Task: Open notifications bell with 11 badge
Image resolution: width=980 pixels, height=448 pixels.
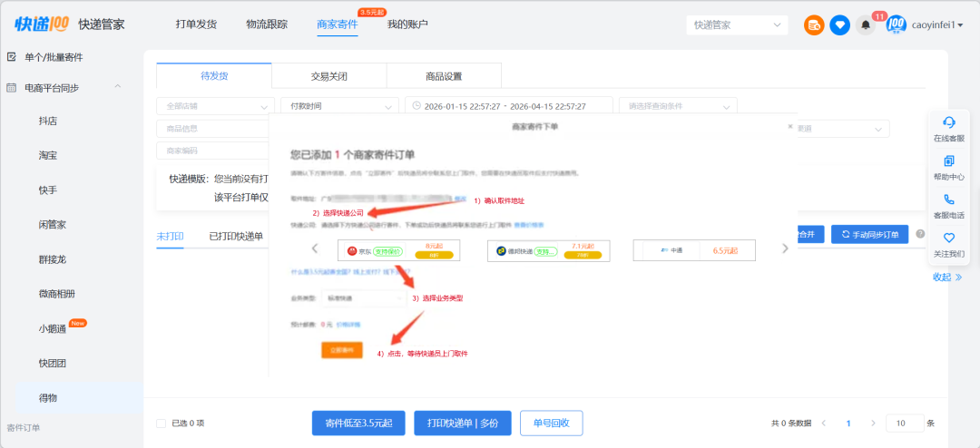Action: 866,25
